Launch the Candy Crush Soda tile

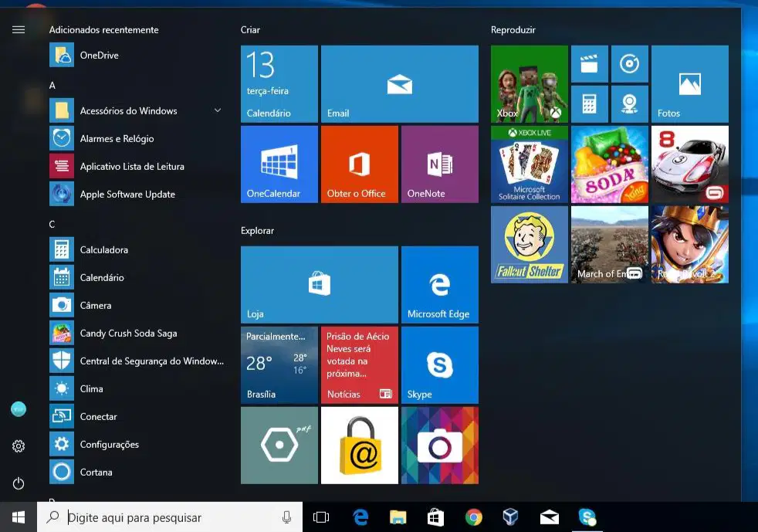click(610, 164)
